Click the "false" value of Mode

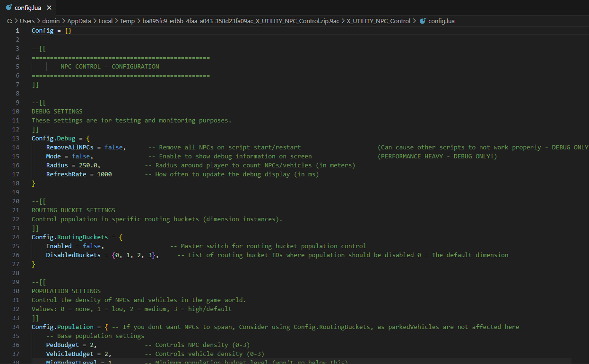(x=81, y=156)
